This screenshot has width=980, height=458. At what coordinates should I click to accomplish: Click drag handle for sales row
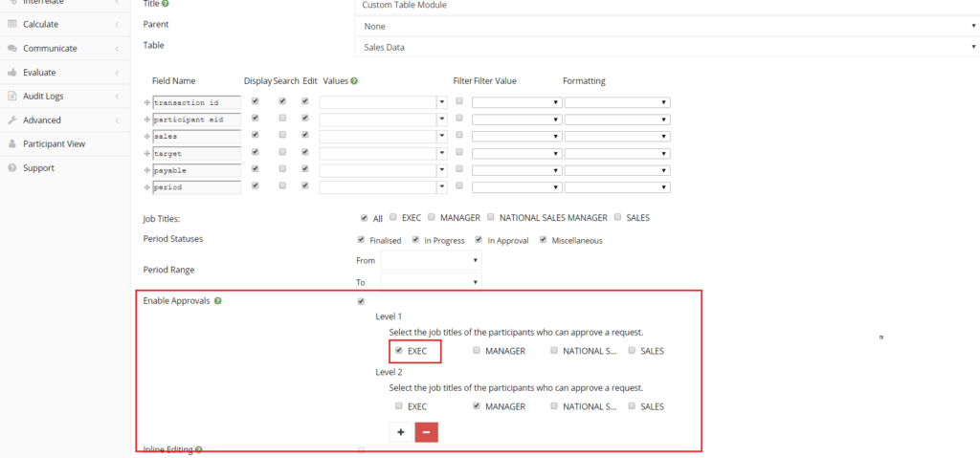[x=147, y=136]
